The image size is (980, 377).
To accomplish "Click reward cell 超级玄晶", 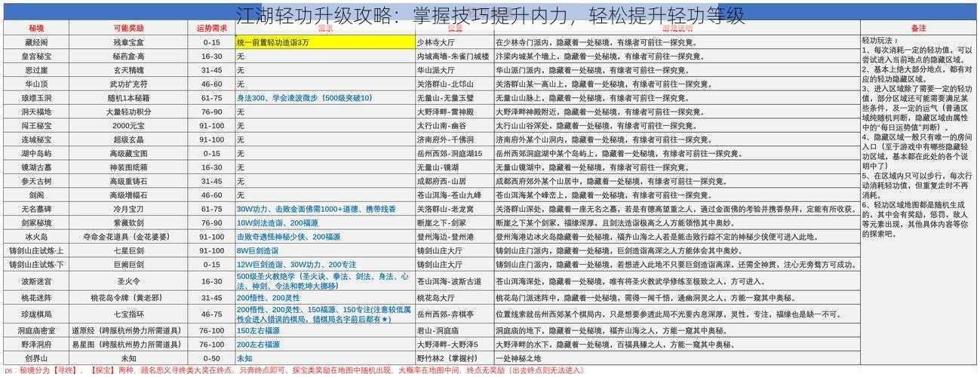I will click(129, 139).
